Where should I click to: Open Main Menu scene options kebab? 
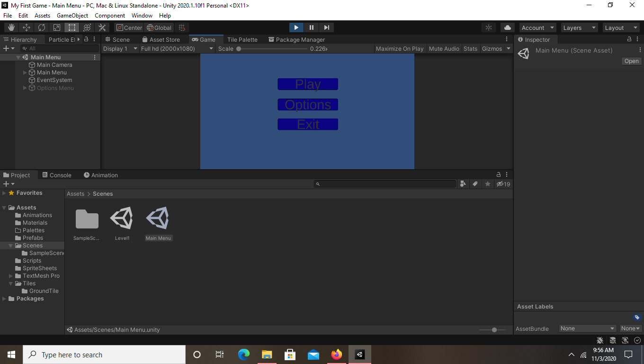pos(95,57)
